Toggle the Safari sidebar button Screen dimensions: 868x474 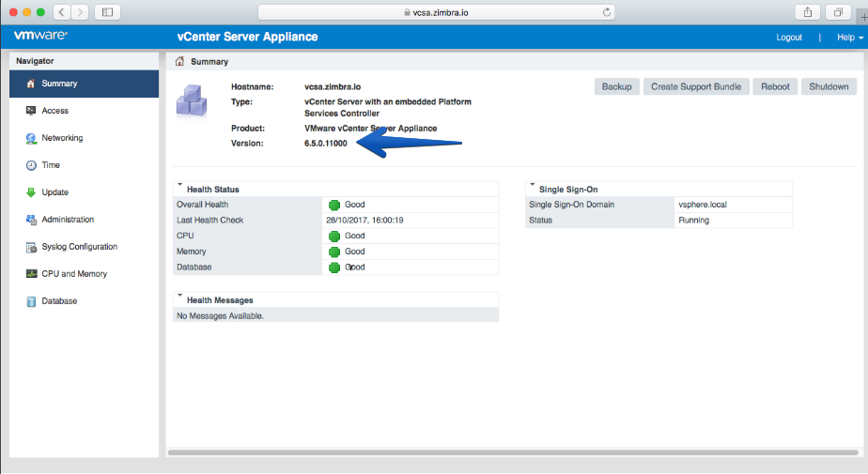tap(107, 12)
